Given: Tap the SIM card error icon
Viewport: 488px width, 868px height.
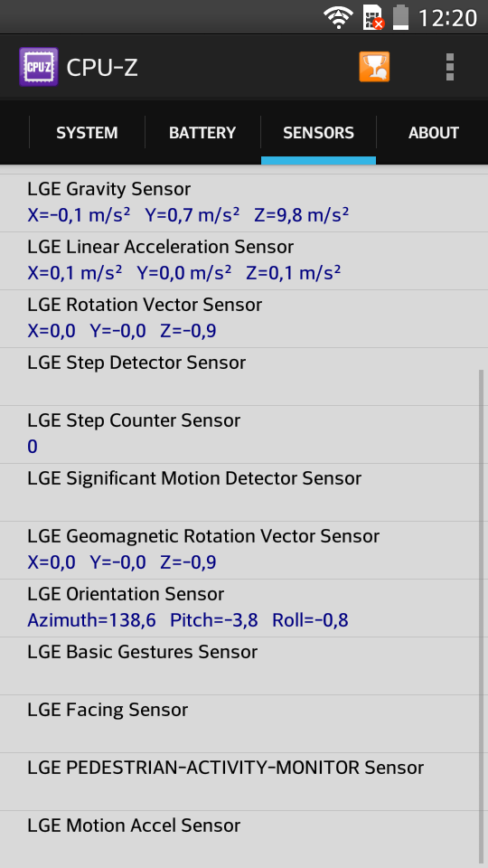Looking at the screenshot, I should (x=373, y=18).
